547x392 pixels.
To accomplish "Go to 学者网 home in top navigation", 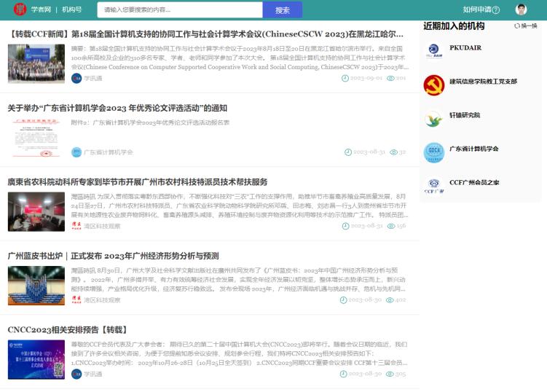I will point(41,9).
